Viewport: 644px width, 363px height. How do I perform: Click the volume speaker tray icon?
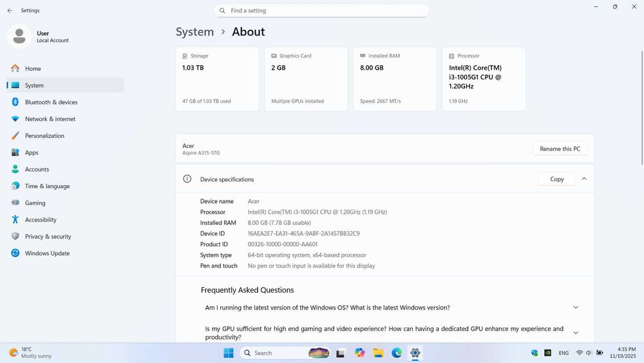pos(589,353)
